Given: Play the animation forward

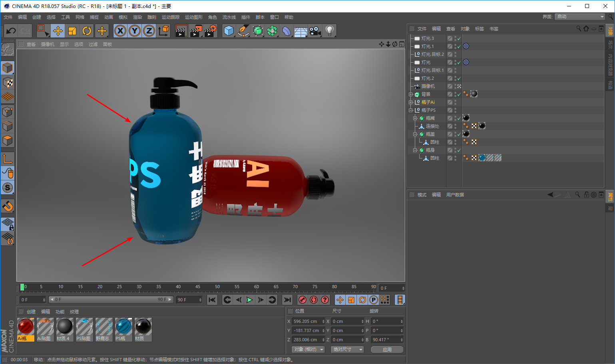Looking at the screenshot, I should pyautogui.click(x=249, y=300).
